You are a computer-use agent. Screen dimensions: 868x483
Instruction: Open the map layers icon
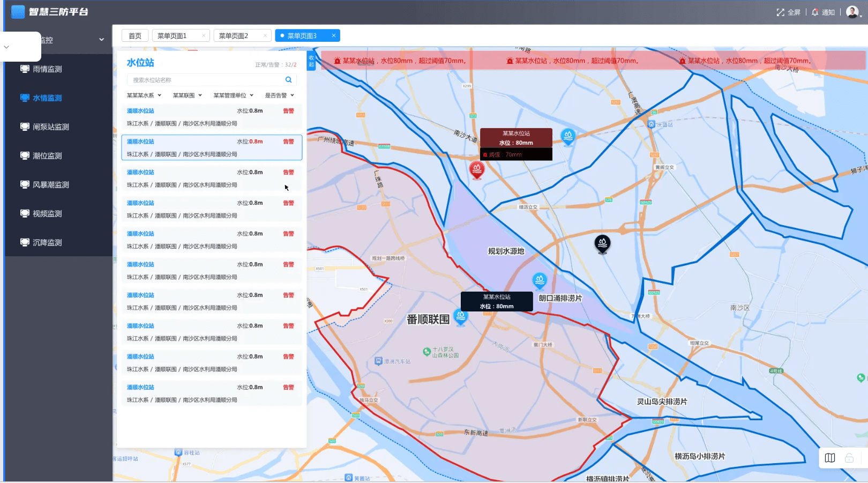[830, 458]
